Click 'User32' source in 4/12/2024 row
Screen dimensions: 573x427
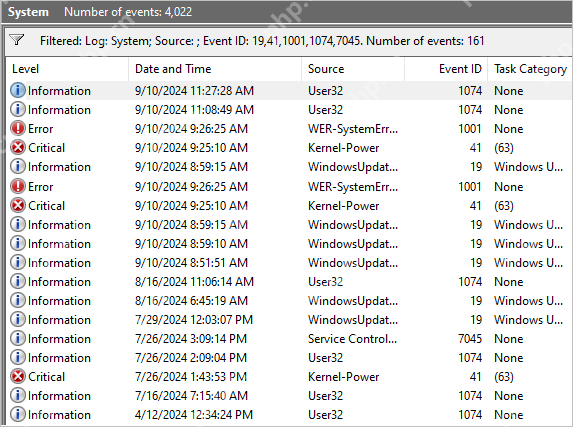pyautogui.click(x=325, y=415)
